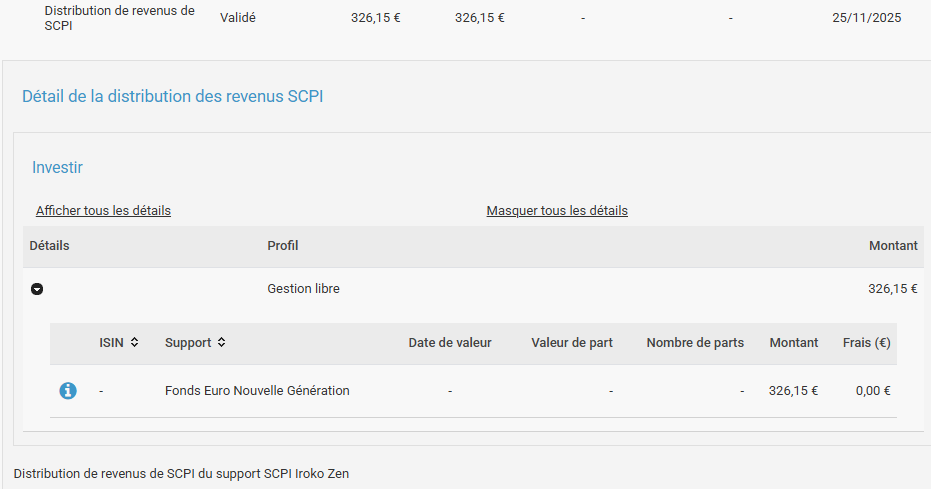
Task: Click the 'Date de valeur' column header
Action: [450, 343]
